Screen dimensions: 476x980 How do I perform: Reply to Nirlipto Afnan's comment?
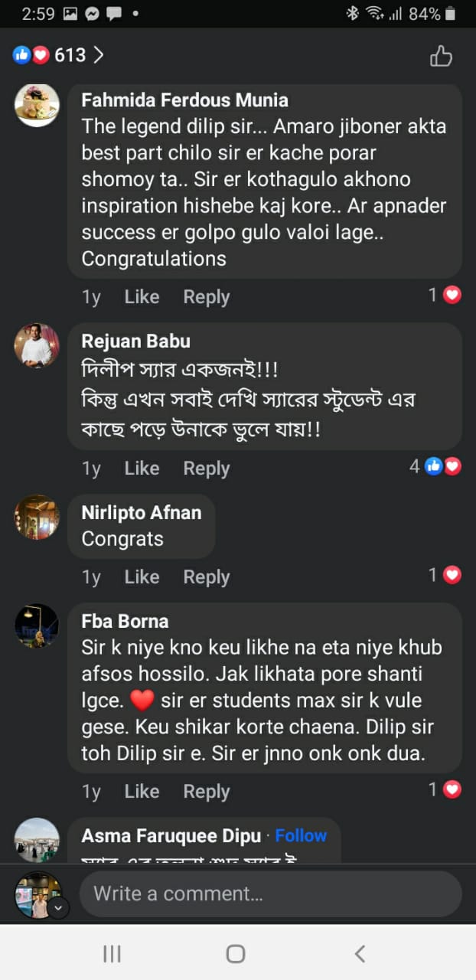tap(206, 577)
